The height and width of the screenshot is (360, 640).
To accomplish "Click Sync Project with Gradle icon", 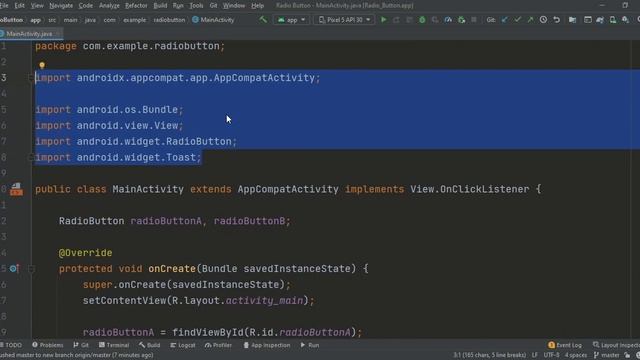I will 600,20.
